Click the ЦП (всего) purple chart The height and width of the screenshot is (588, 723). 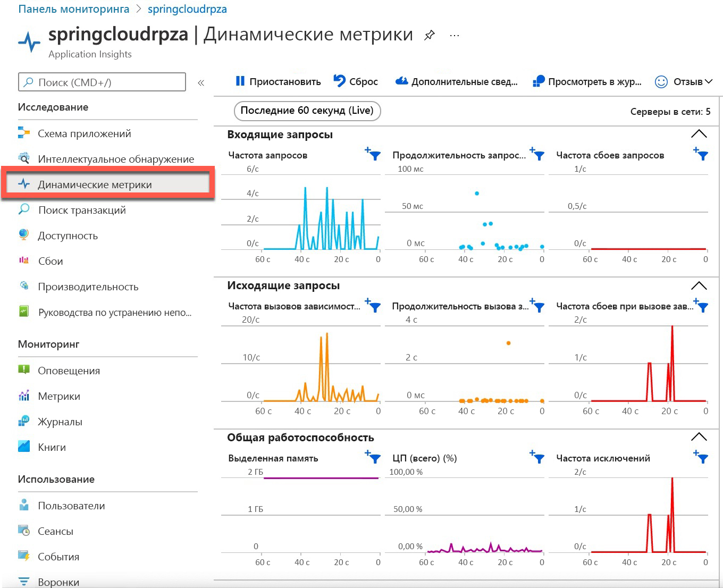coord(485,548)
